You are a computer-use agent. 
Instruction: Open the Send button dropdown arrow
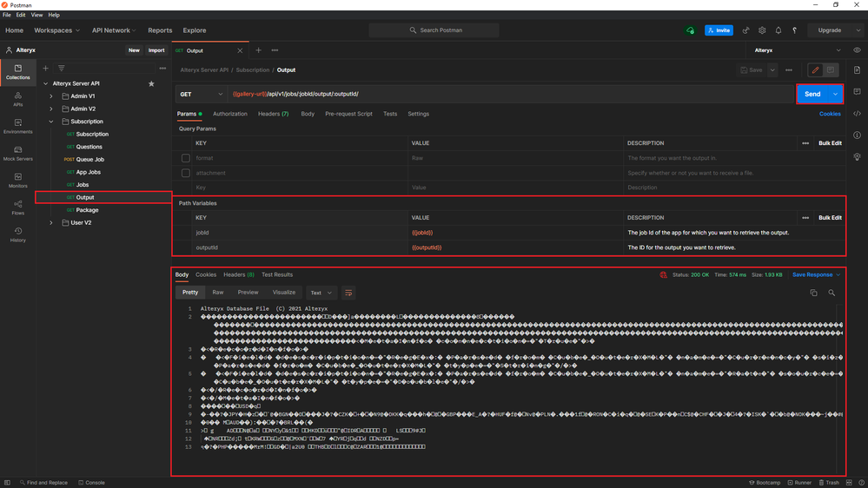[835, 94]
